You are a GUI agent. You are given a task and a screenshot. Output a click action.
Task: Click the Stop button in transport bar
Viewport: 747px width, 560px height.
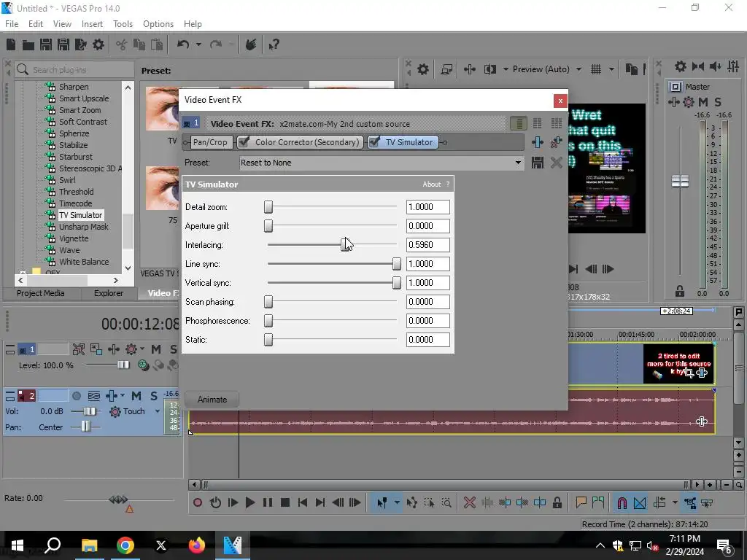pyautogui.click(x=285, y=502)
